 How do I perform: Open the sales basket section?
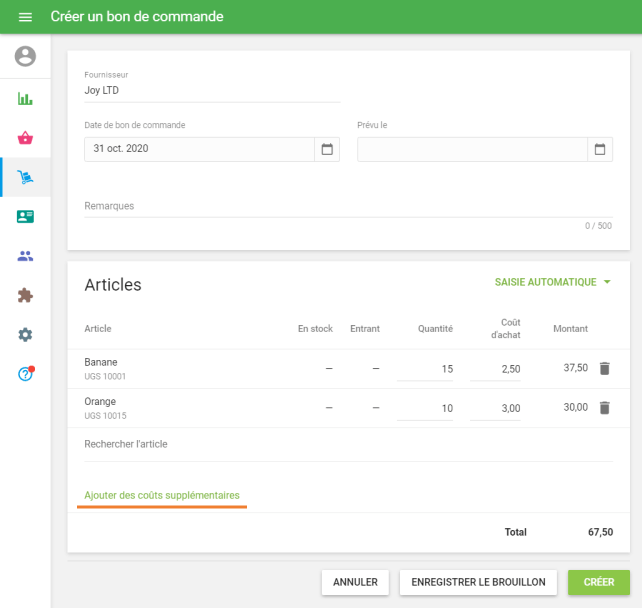(x=25, y=138)
